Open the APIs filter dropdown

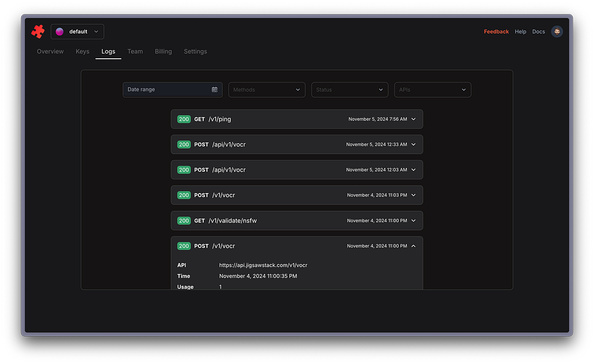433,90
